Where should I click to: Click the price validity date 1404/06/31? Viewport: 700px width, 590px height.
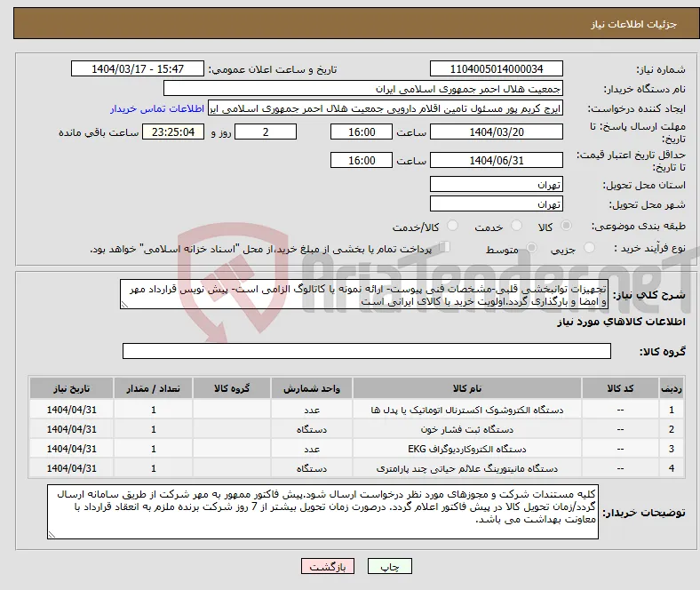pyautogui.click(x=496, y=160)
